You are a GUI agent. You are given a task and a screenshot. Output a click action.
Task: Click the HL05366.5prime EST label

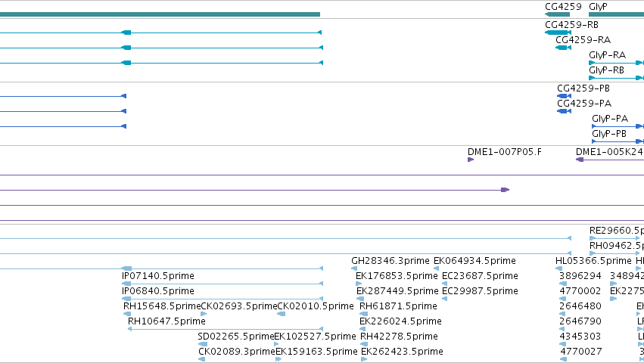(593, 261)
